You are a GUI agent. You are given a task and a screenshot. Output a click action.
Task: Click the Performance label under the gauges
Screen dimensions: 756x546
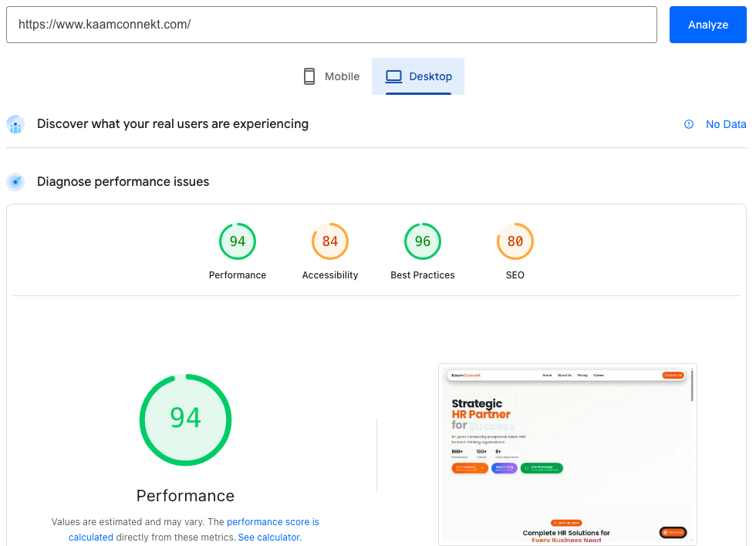(x=238, y=275)
